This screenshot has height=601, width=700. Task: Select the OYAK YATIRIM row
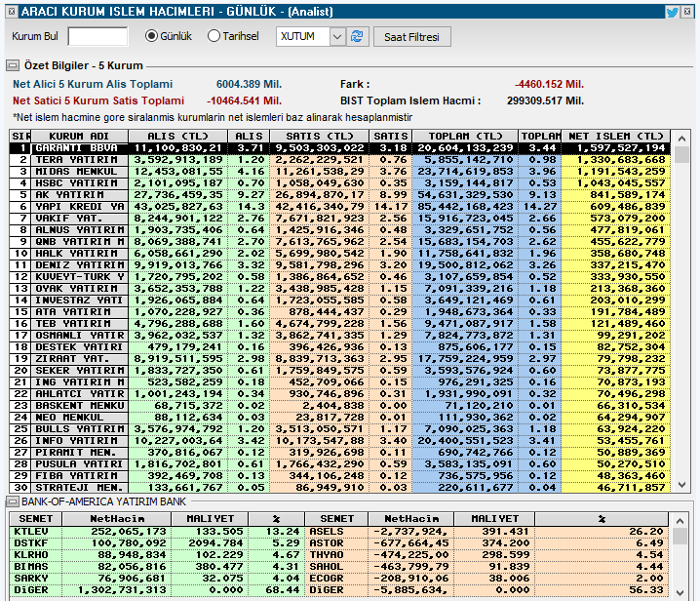339,288
